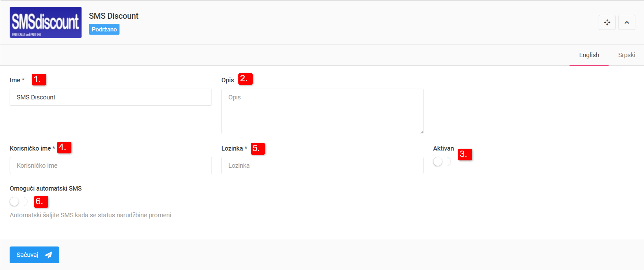This screenshot has height=270, width=644.
Task: Toggle the Aktivan switch
Action: coord(442,162)
